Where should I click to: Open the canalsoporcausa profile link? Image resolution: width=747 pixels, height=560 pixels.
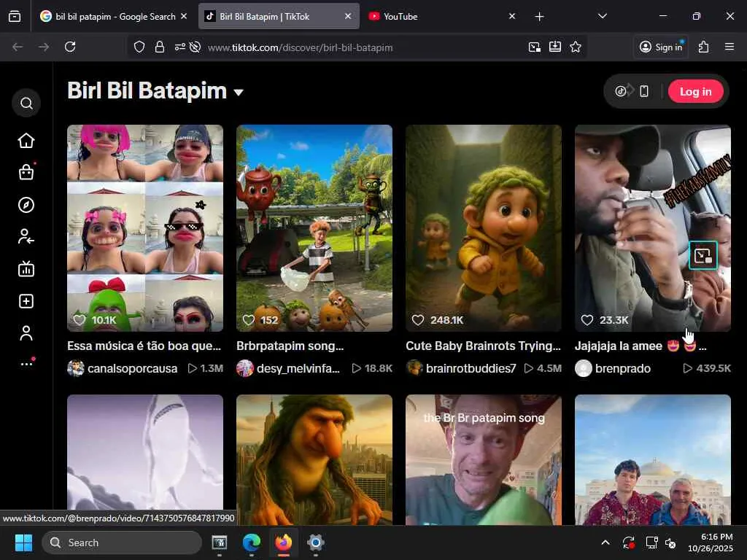tap(132, 369)
